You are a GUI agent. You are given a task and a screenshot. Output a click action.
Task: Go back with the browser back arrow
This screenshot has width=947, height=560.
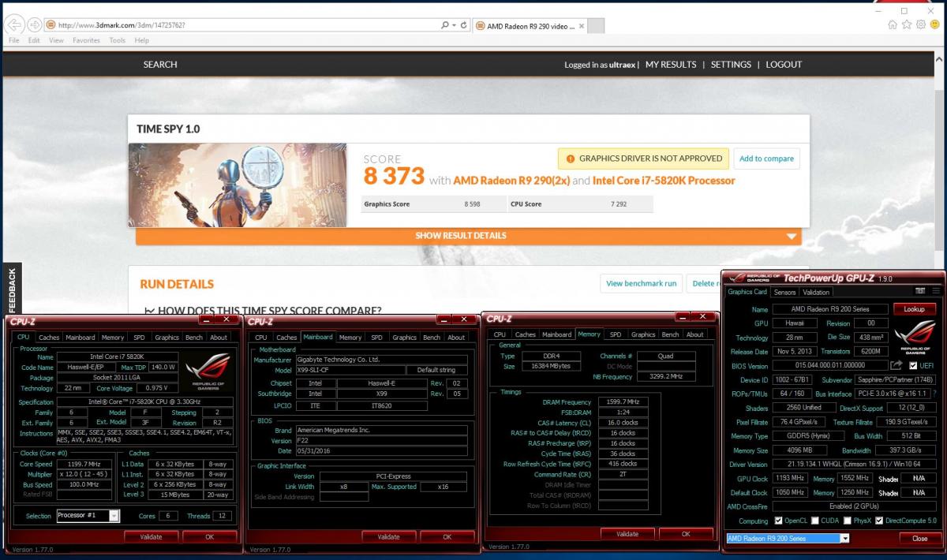tap(15, 24)
